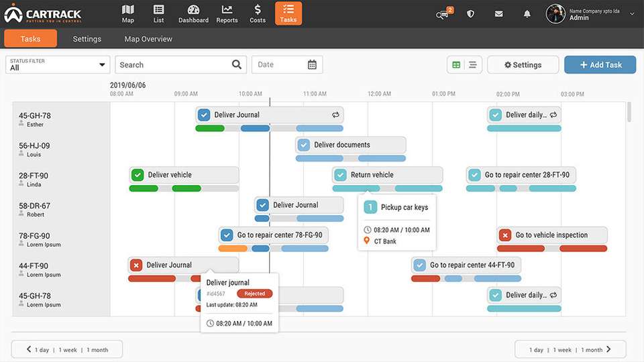This screenshot has height=362, width=644.
Task: Open the Costs dollar icon
Action: (258, 13)
